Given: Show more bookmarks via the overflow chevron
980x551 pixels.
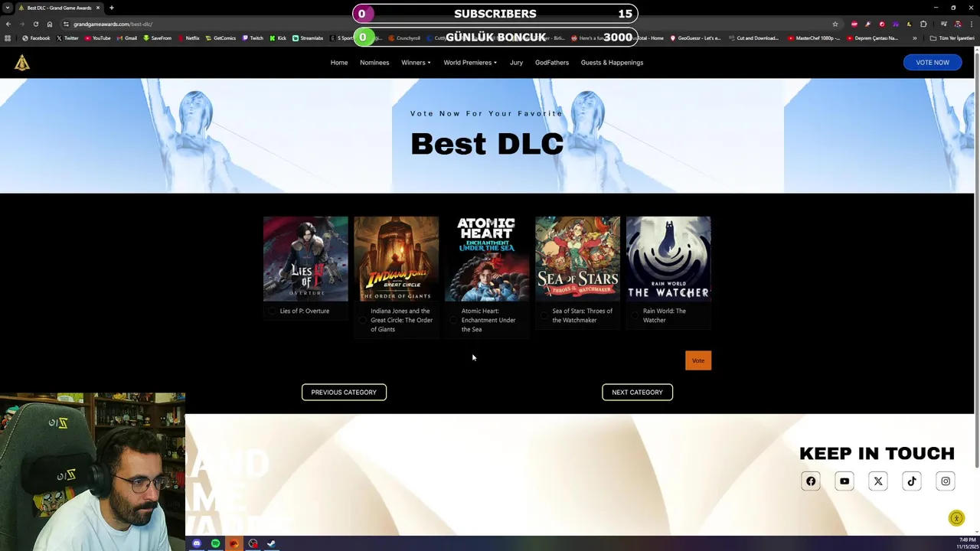Looking at the screenshot, I should coord(914,38).
